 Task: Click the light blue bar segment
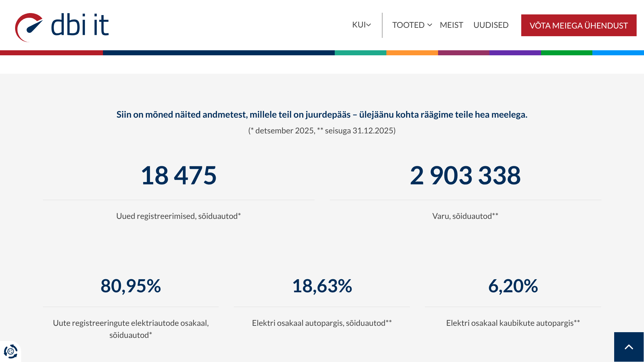(x=618, y=53)
